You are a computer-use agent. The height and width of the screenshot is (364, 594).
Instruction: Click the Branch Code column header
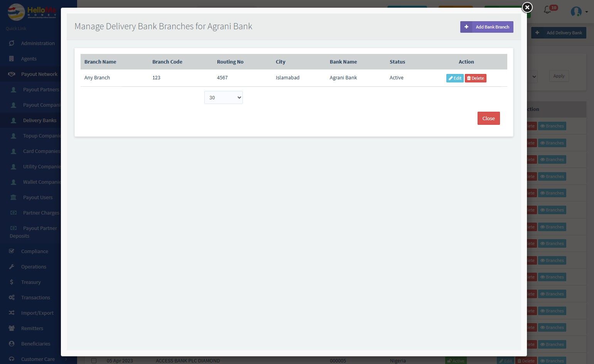click(x=167, y=62)
